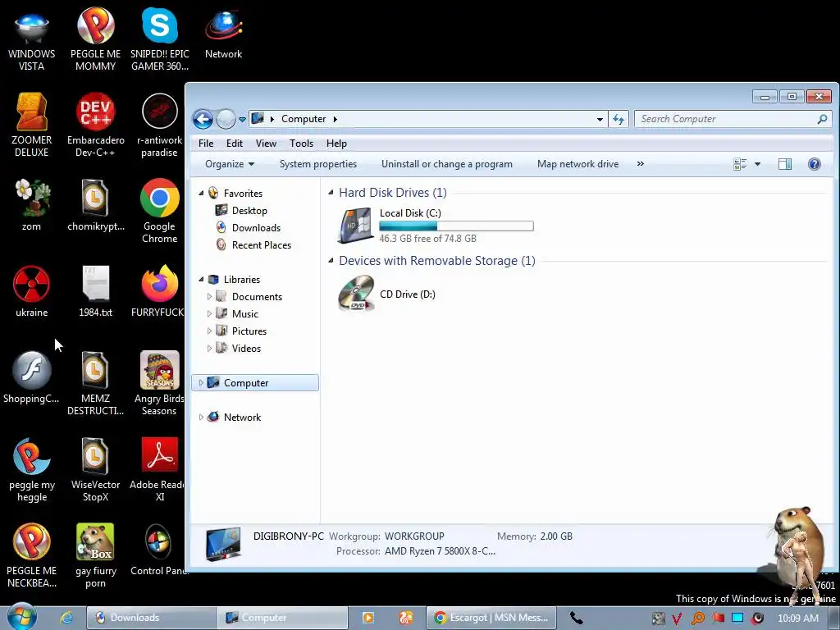This screenshot has height=630, width=840.
Task: Select the MEMZ DESTRUCTI desktop icon
Action: [x=95, y=384]
